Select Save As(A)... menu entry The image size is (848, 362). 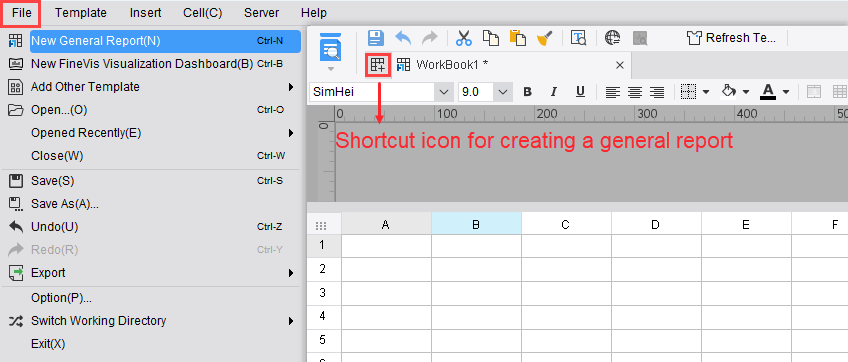click(151, 204)
